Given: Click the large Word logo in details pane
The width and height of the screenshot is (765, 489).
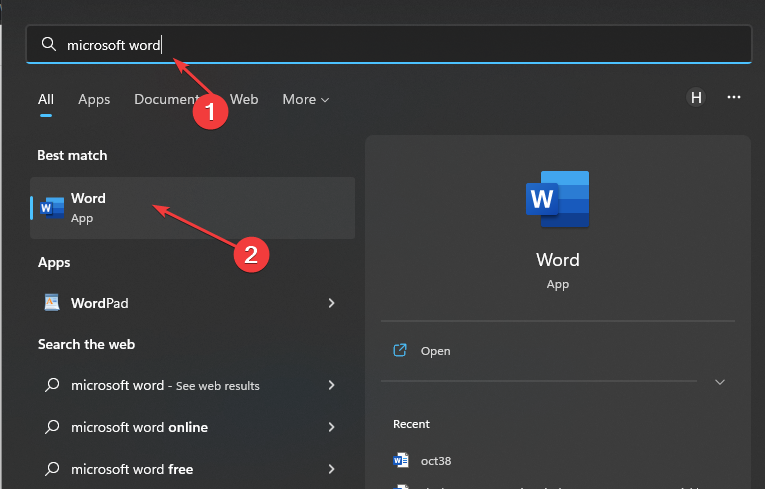Looking at the screenshot, I should point(557,200).
